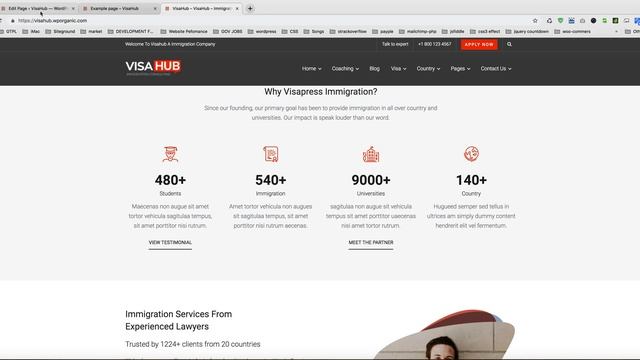This screenshot has height=360, width=640.
Task: Open the jquery countdown bookmark folder
Action: [527, 31]
